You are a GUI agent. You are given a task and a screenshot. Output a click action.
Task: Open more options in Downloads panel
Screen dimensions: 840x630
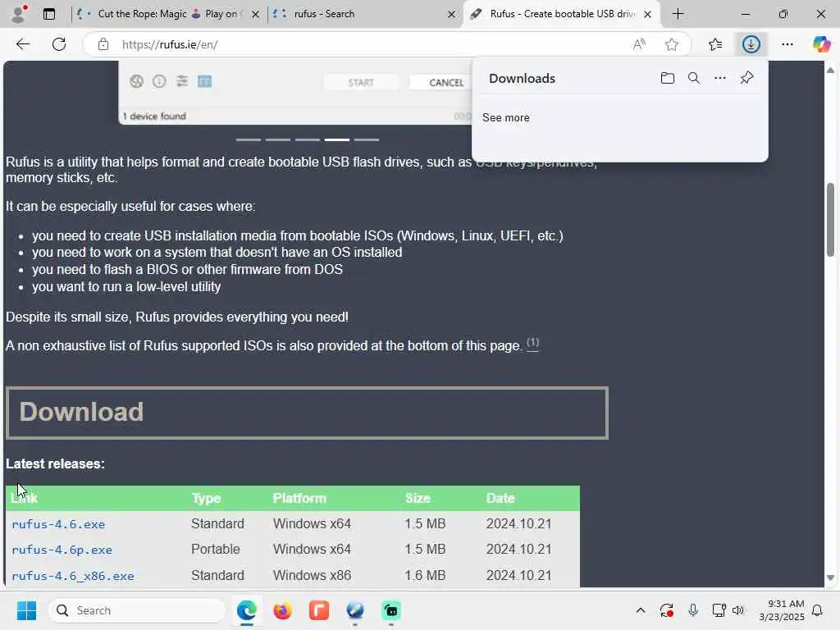[720, 78]
